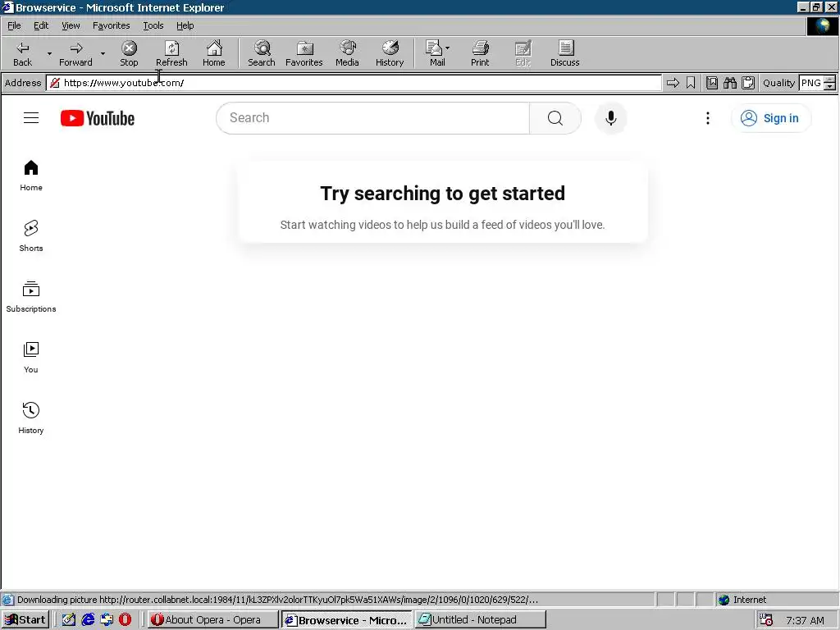Click the Internet zone status bar indicator
840x630 pixels.
[x=742, y=600]
